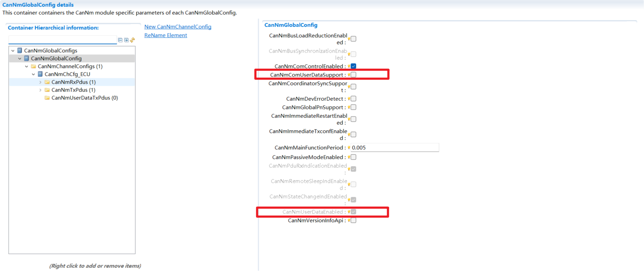Expand the CanNmTxPdus tree node

tap(41, 90)
